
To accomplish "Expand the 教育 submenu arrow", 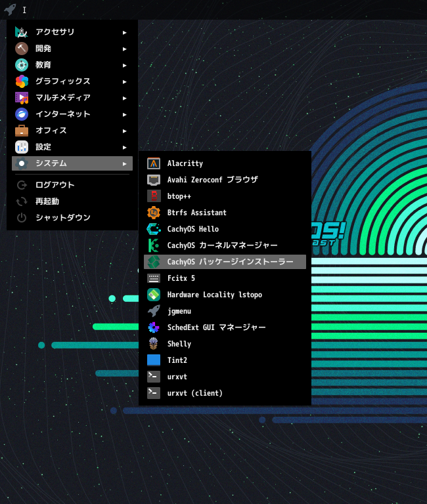I will (x=125, y=65).
